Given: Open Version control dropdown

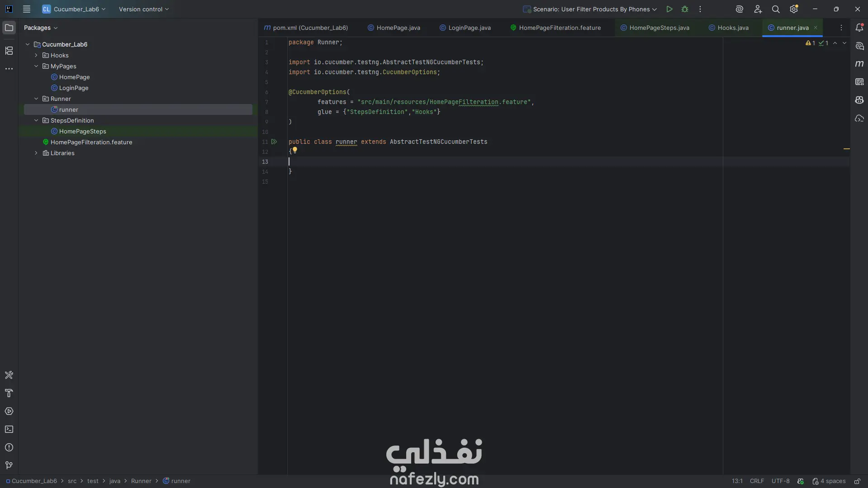Looking at the screenshot, I should tap(144, 9).
